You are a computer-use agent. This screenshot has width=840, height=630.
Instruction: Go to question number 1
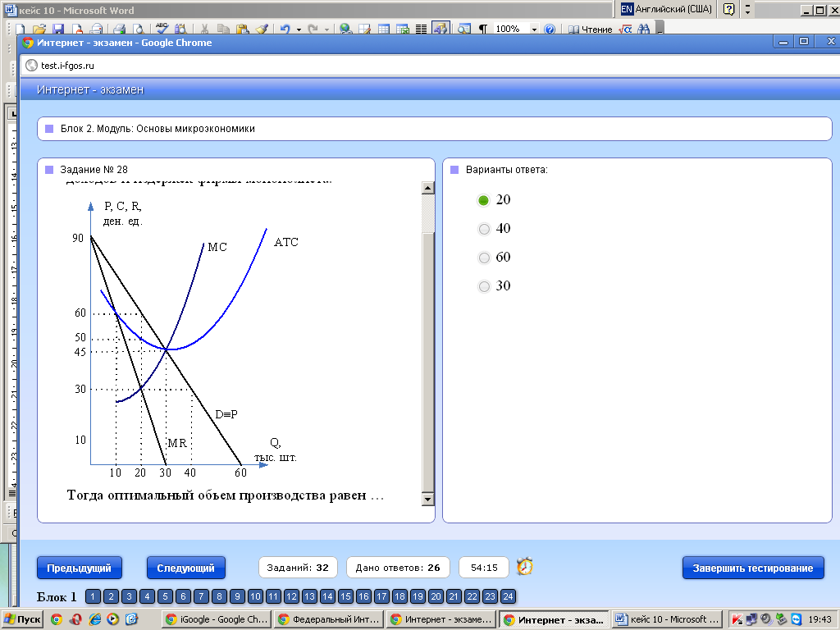93,596
